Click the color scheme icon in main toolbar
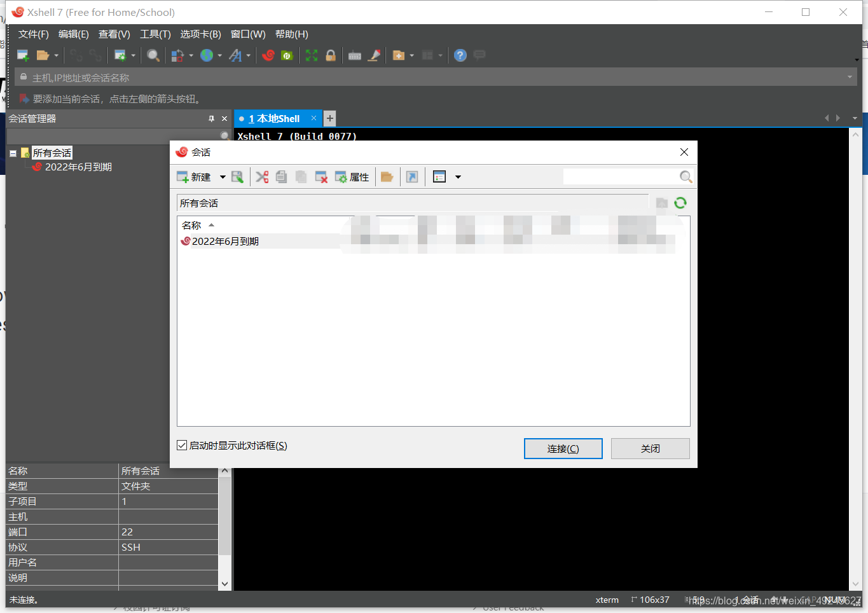 click(177, 55)
